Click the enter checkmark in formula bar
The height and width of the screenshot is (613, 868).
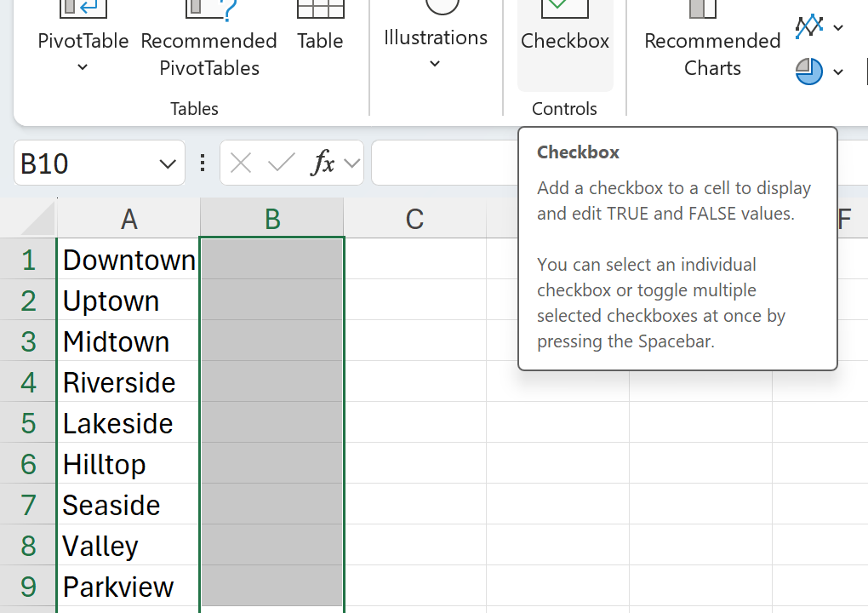click(281, 163)
